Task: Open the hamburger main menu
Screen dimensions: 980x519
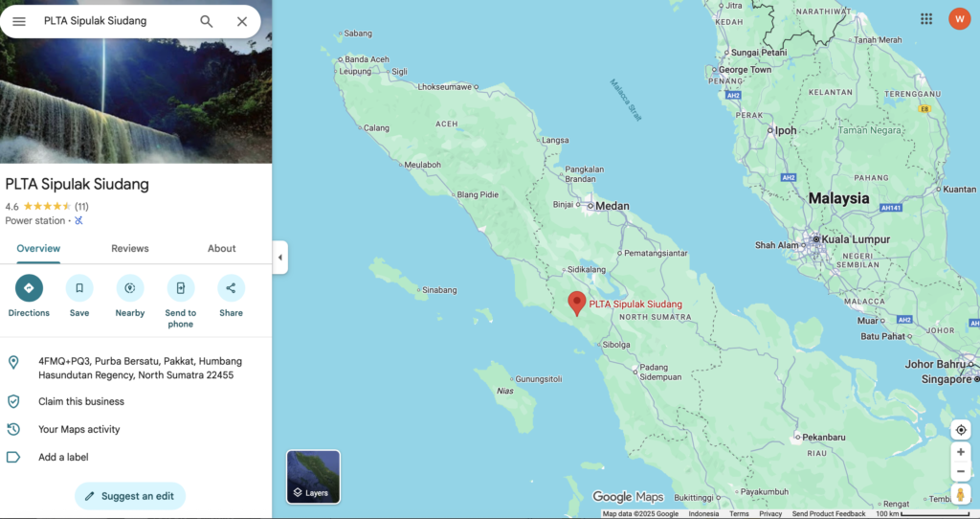Action: [19, 21]
